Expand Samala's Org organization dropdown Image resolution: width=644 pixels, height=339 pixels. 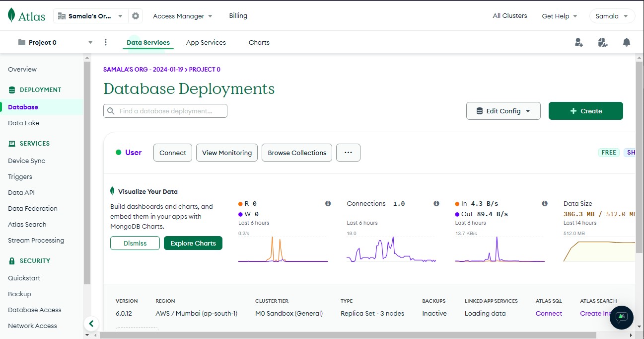(x=91, y=16)
